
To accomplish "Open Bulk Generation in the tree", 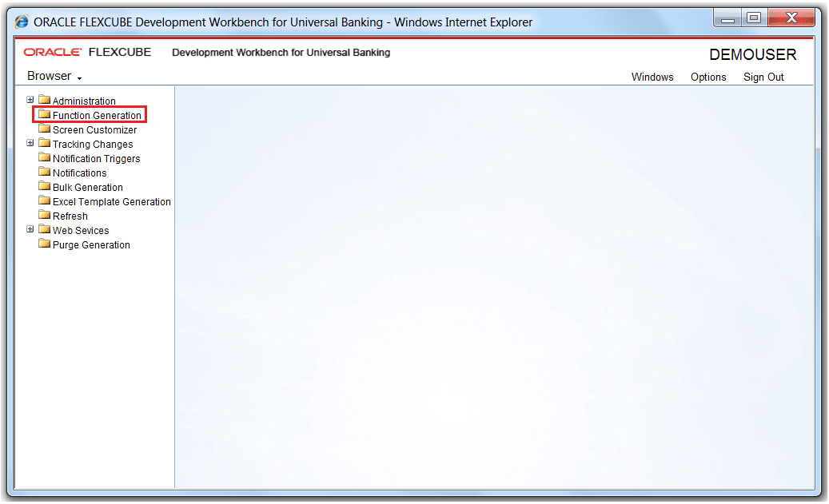I will (88, 188).
